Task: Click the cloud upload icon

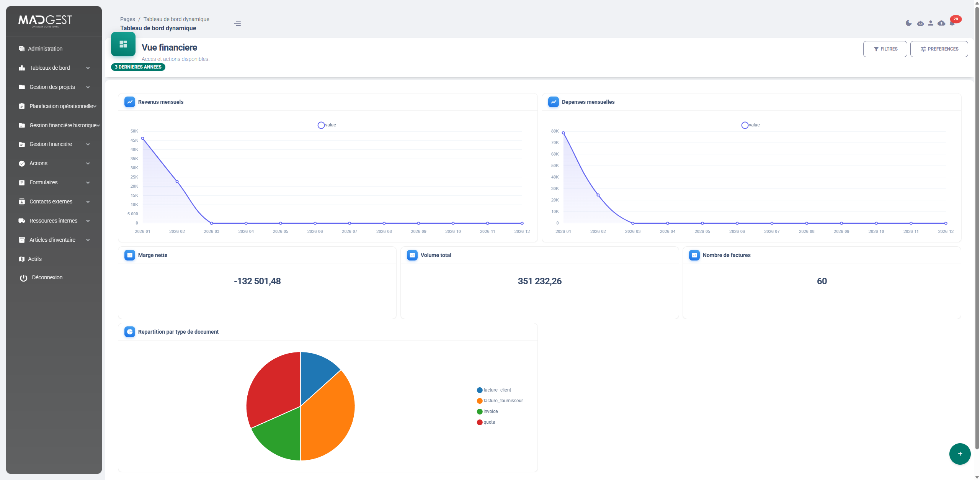Action: [941, 23]
